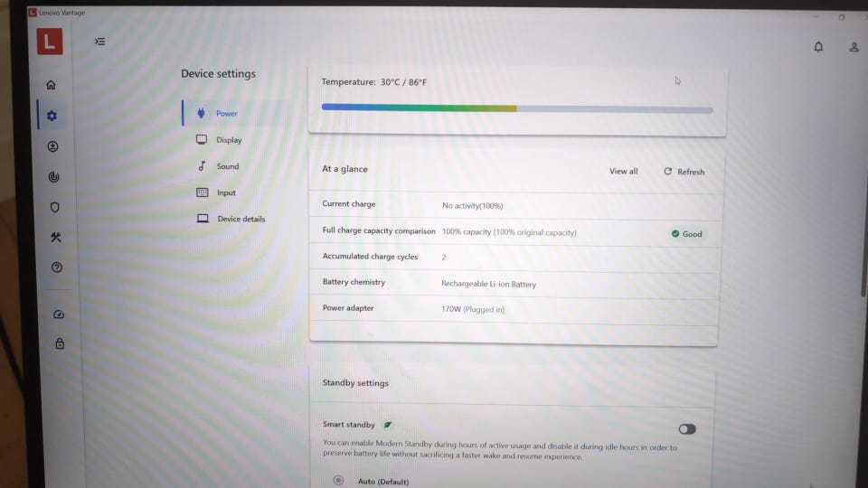Select the Power settings tab
This screenshot has height=488, width=868.
pos(237,114)
